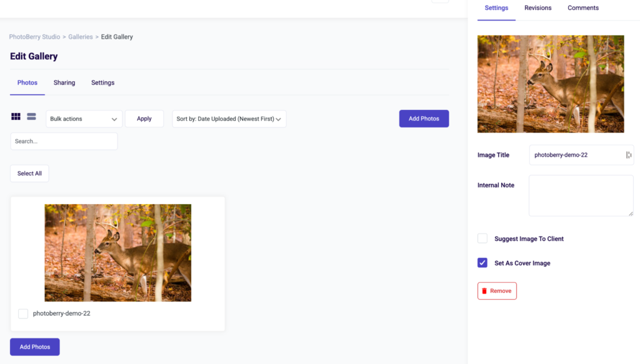
Task: Click icon inside Image Title field
Action: pyautogui.click(x=628, y=155)
